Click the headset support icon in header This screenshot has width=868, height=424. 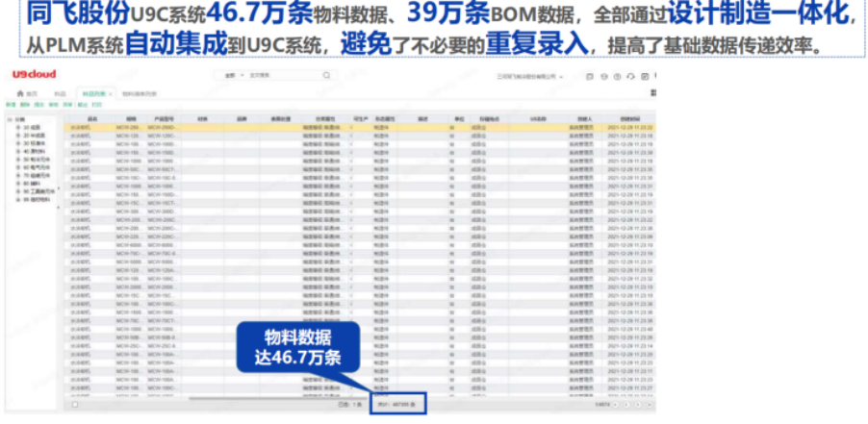pos(631,76)
